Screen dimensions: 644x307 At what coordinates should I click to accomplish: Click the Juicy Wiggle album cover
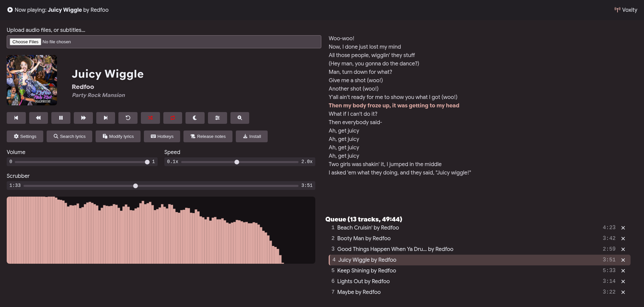pyautogui.click(x=32, y=80)
